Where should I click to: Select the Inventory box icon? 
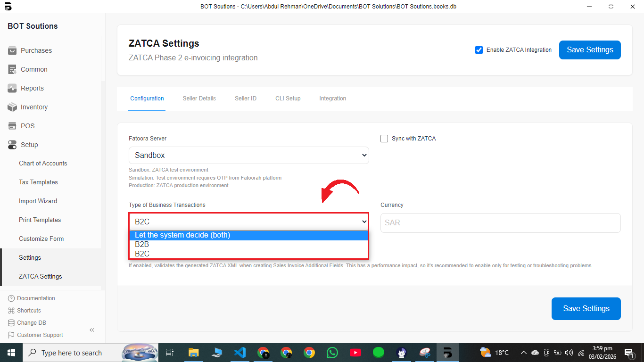point(12,107)
